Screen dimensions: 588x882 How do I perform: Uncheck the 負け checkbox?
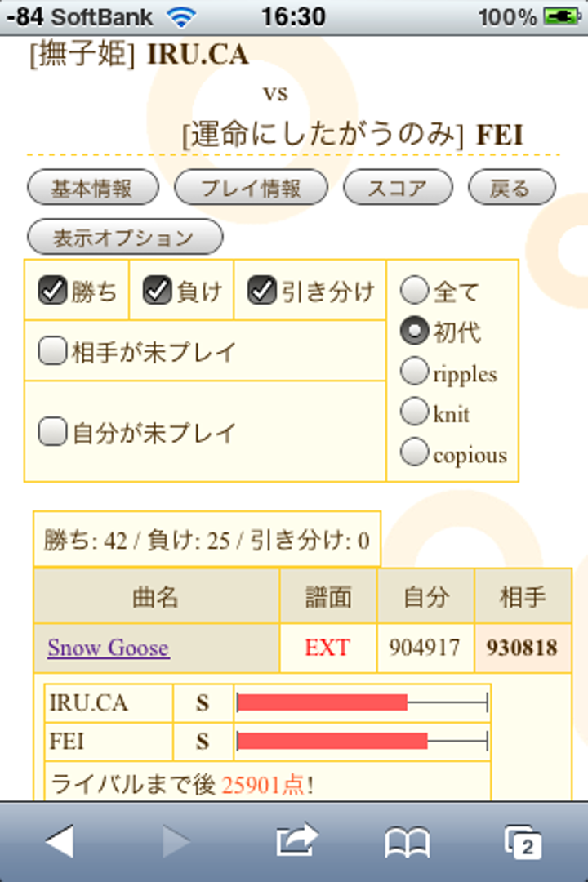pos(157,291)
